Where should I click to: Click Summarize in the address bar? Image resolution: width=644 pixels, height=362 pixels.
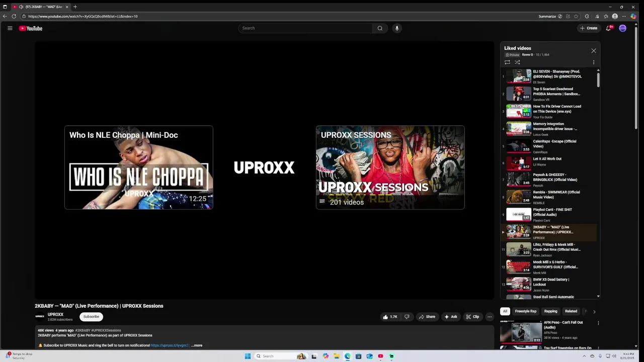(x=550, y=16)
